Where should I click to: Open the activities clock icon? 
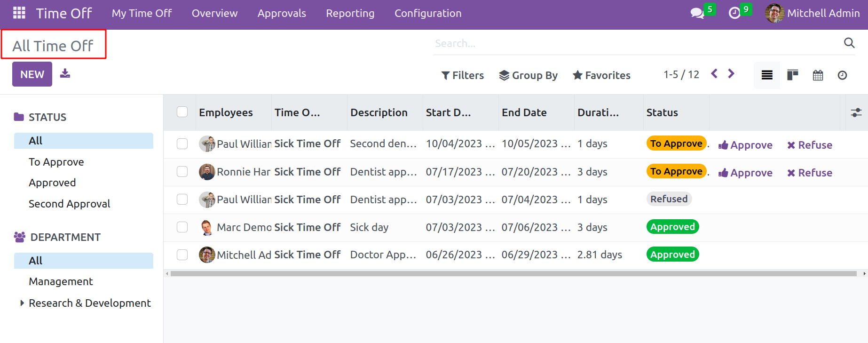point(734,13)
